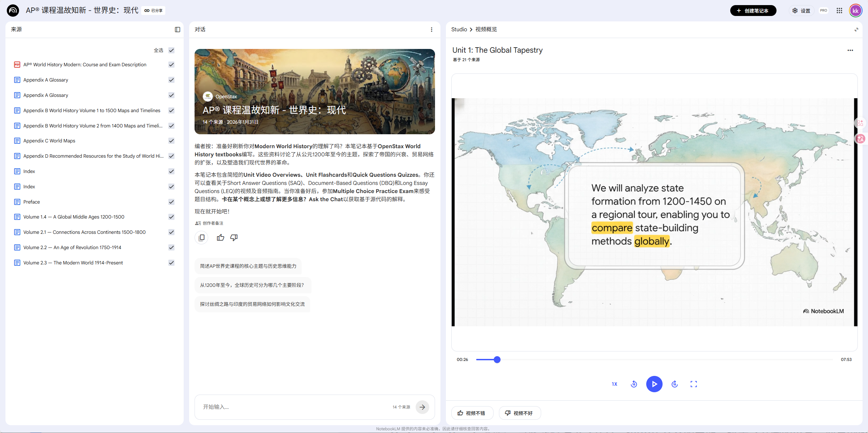The image size is (868, 433).
Task: Collapse the sources panel icon
Action: (177, 30)
